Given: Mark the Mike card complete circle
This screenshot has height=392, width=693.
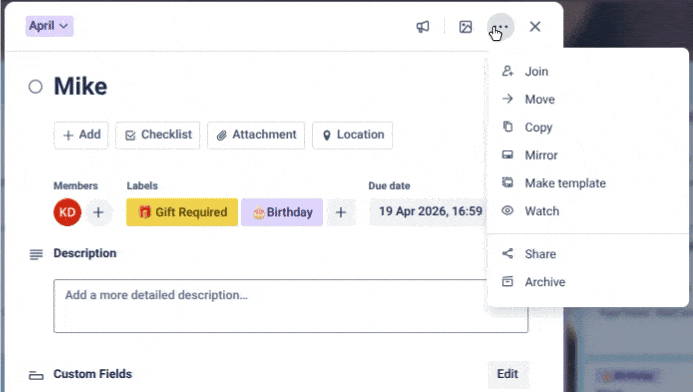Looking at the screenshot, I should pos(35,87).
